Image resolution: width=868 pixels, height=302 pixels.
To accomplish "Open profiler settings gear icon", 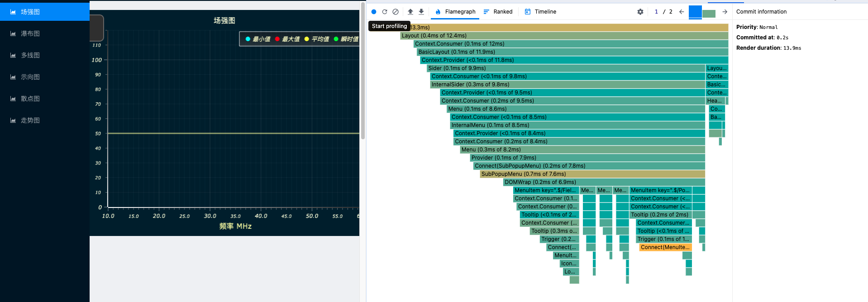I will 640,12.
